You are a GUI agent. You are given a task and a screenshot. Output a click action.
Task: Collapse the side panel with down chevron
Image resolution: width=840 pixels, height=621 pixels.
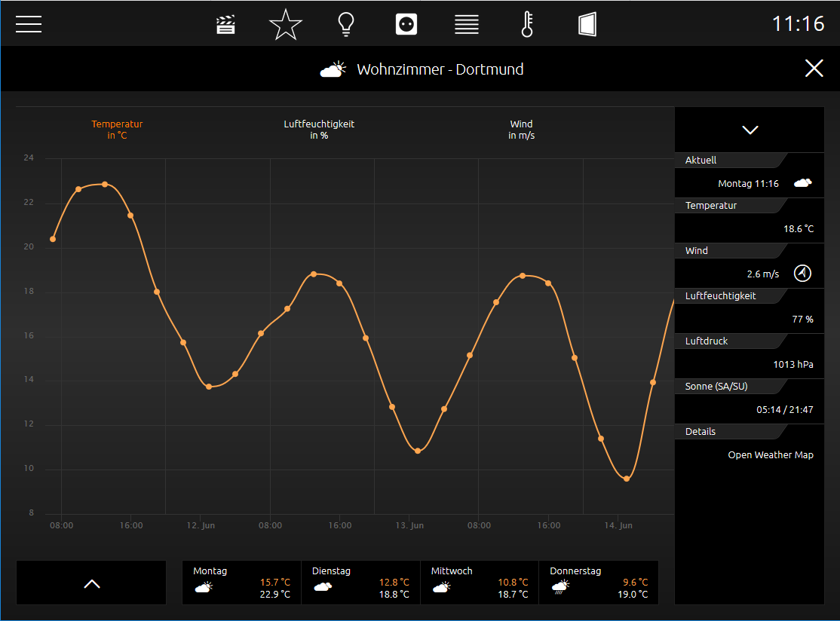pyautogui.click(x=750, y=130)
